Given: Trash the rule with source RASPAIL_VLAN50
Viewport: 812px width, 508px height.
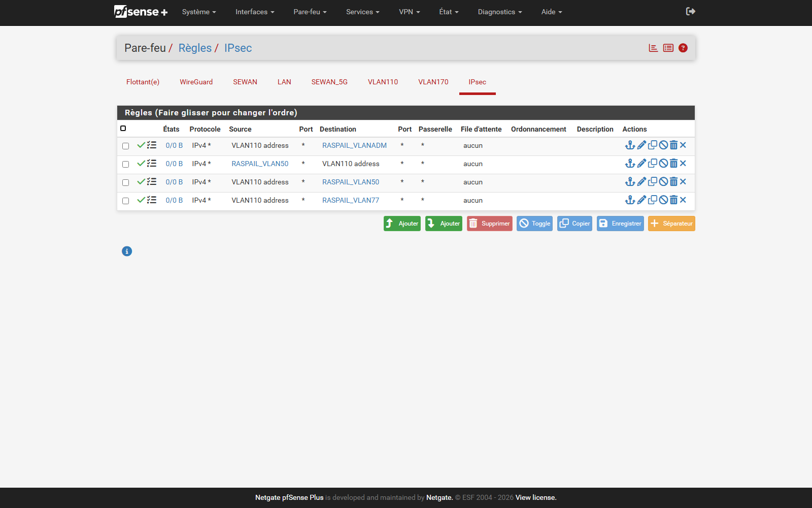Looking at the screenshot, I should coord(673,164).
